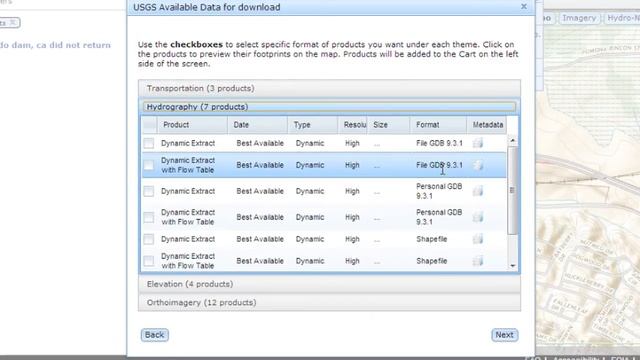The image size is (640, 360).
Task: Click the product list scrollbar thumb
Action: pyautogui.click(x=512, y=190)
